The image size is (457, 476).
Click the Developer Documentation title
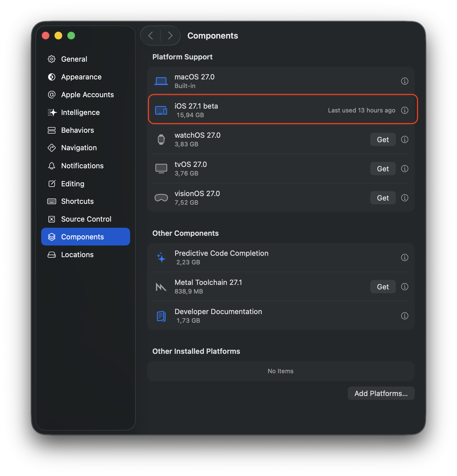point(218,312)
